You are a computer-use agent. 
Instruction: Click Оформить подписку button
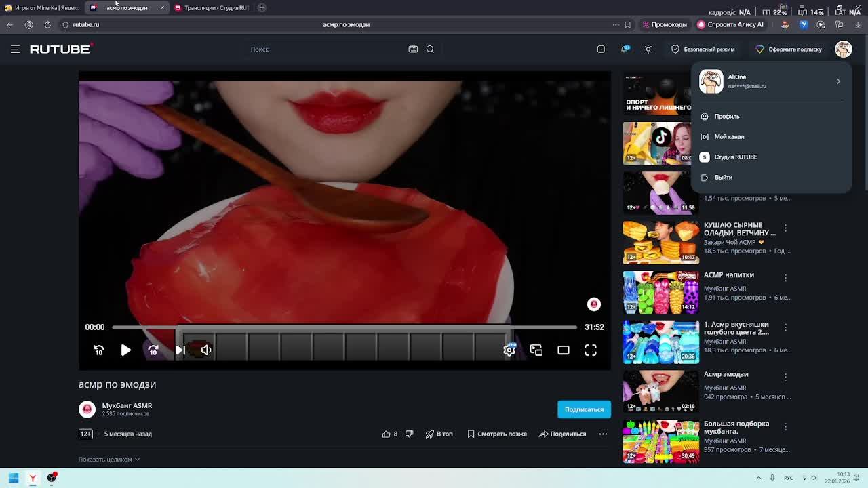tap(789, 49)
